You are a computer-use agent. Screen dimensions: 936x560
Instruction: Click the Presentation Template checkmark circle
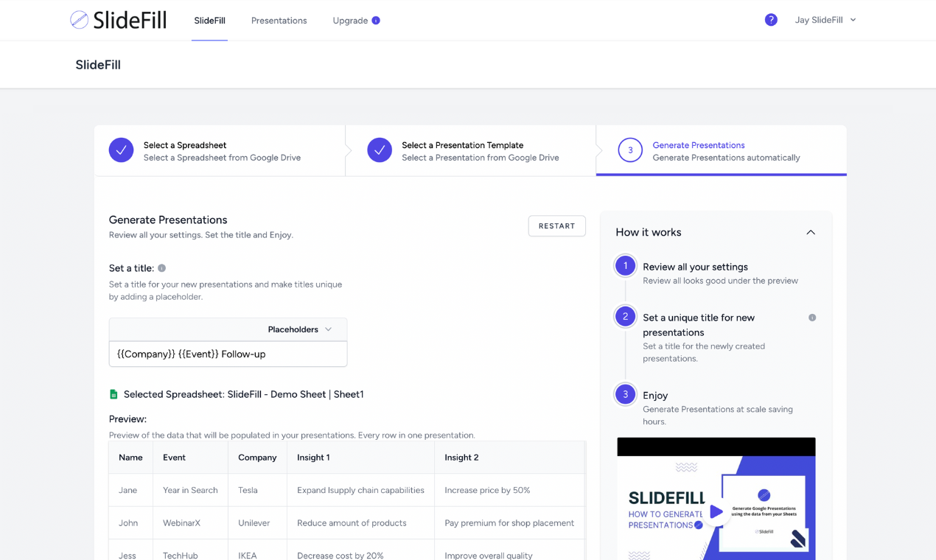point(380,150)
